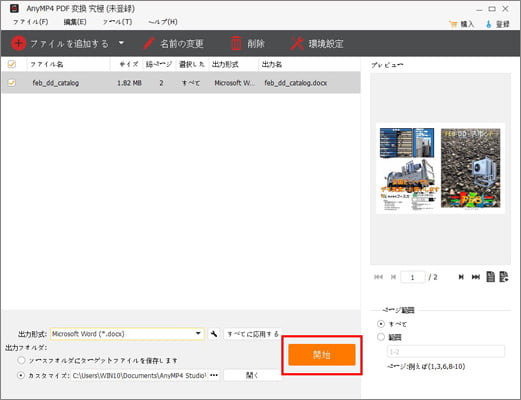This screenshot has height=400, width=521.
Task: Click the 開く open folder button
Action: [x=252, y=375]
